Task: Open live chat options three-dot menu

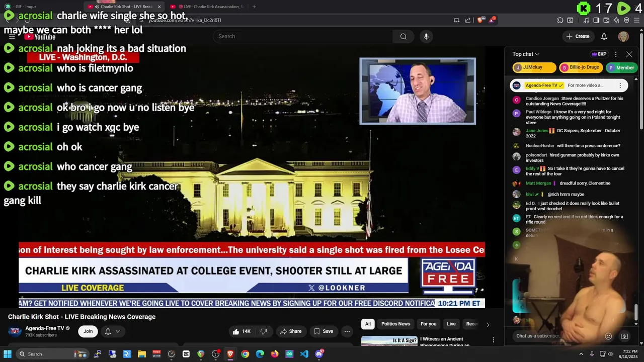Action: click(x=615, y=54)
